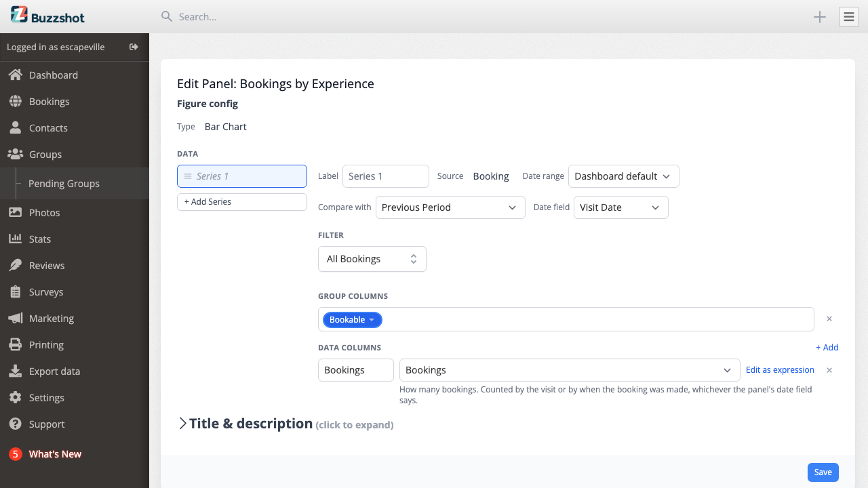Image resolution: width=868 pixels, height=488 pixels.
Task: Click the Photos image icon
Action: (15, 212)
